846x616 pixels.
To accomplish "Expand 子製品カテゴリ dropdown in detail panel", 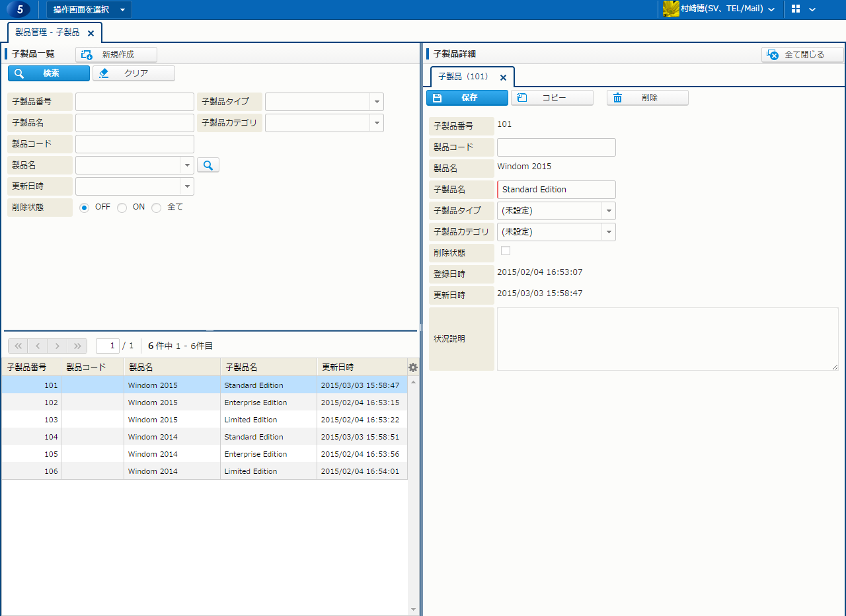I will [x=608, y=232].
